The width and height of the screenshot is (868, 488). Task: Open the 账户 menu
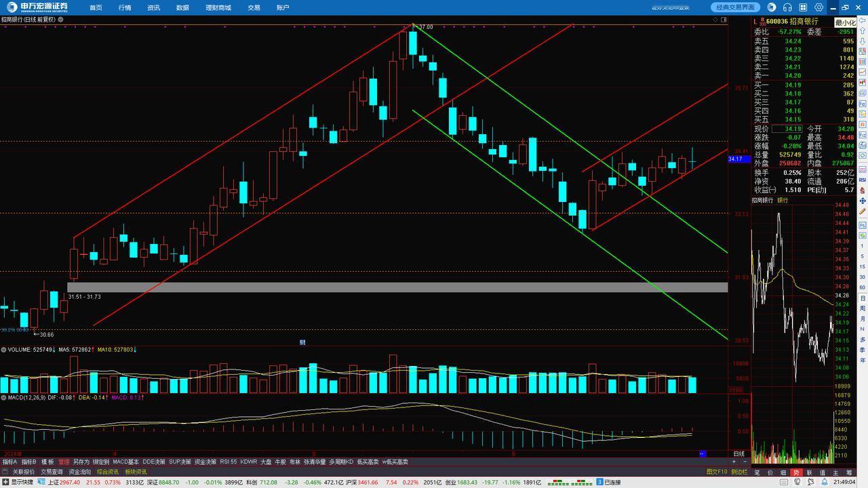[283, 7]
